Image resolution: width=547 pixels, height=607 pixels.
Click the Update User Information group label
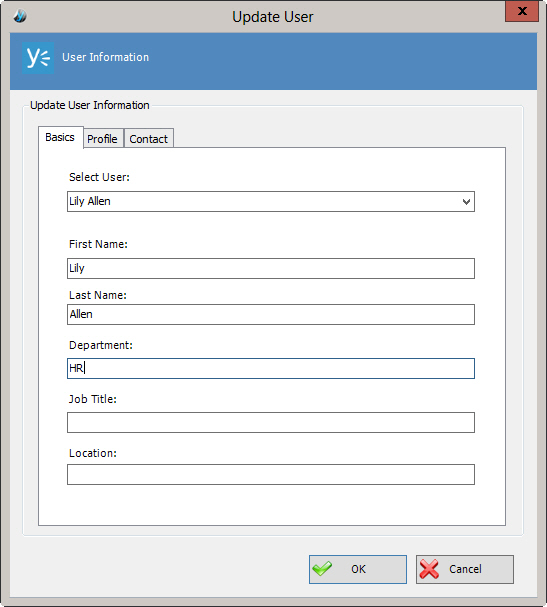tap(90, 105)
